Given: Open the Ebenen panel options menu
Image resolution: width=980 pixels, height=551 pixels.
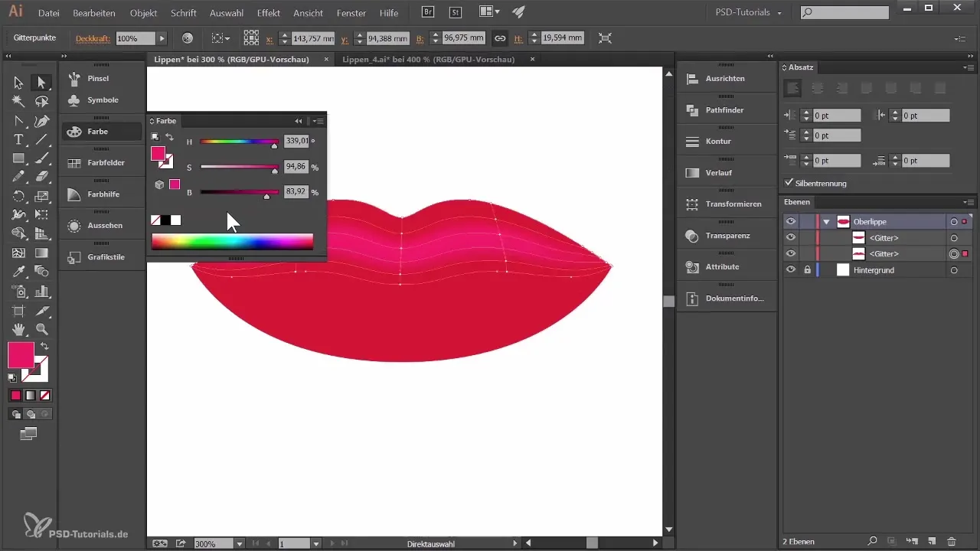Looking at the screenshot, I should pos(969,202).
